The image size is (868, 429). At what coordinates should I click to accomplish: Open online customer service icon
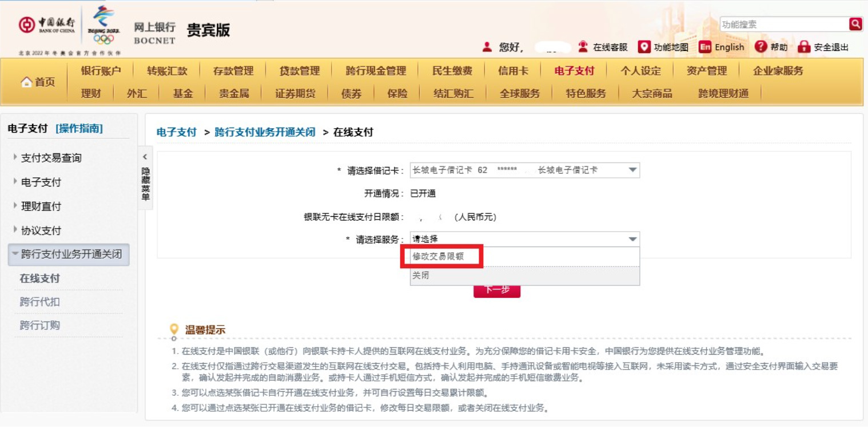(x=583, y=47)
